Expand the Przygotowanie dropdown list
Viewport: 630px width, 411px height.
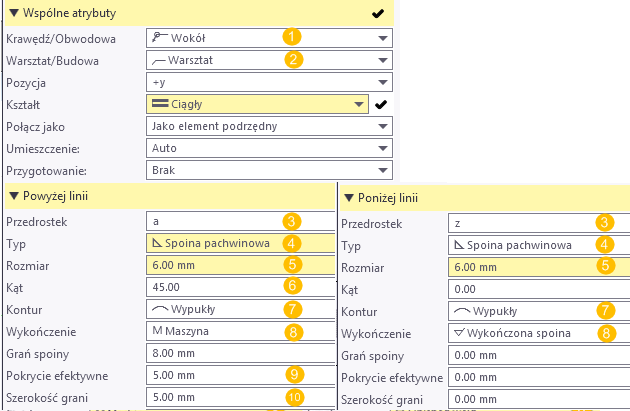(x=384, y=170)
